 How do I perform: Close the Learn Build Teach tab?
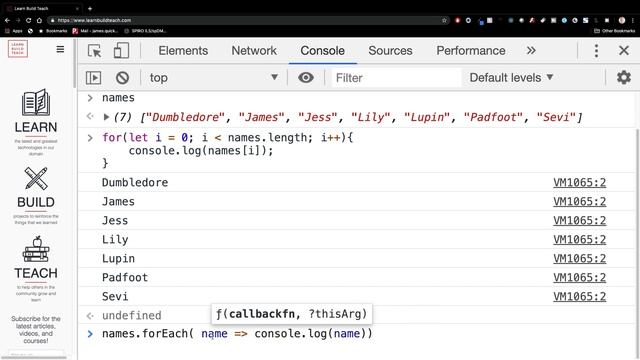(x=78, y=8)
